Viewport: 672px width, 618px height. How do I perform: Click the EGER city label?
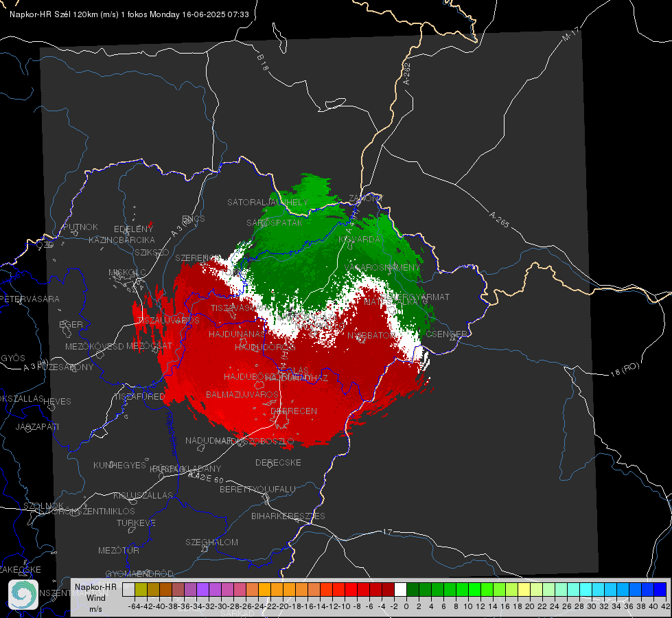(x=71, y=324)
